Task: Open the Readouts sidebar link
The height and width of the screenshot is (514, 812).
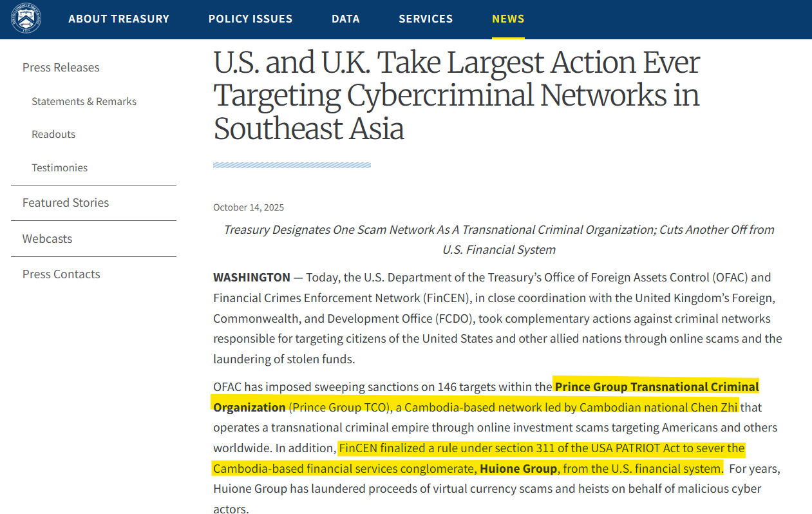Action: [53, 134]
